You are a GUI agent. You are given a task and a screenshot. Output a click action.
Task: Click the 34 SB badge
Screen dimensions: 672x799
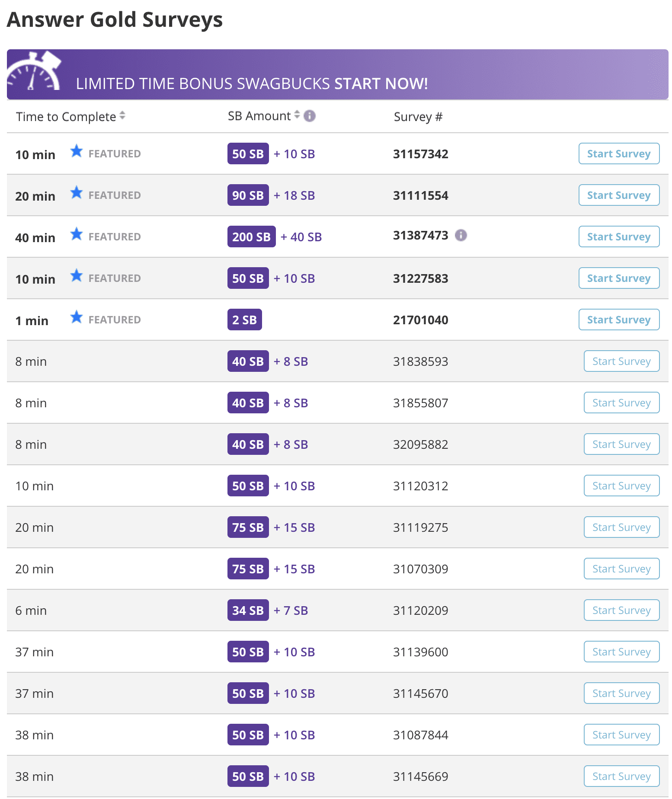[248, 610]
